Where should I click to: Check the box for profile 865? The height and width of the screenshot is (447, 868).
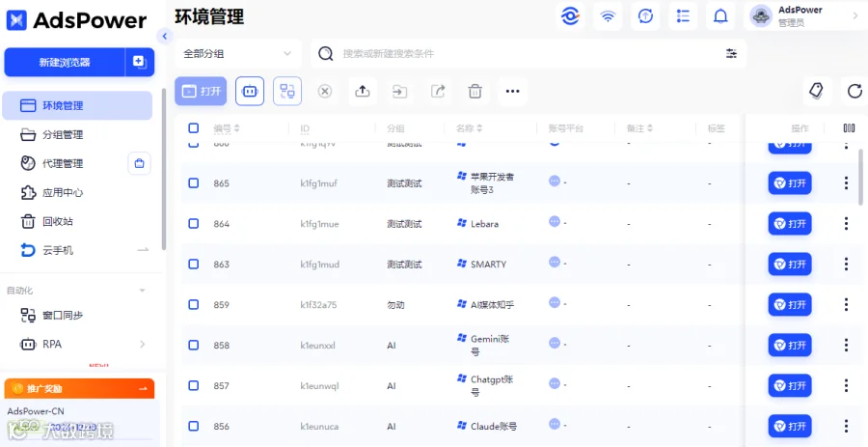(x=193, y=182)
